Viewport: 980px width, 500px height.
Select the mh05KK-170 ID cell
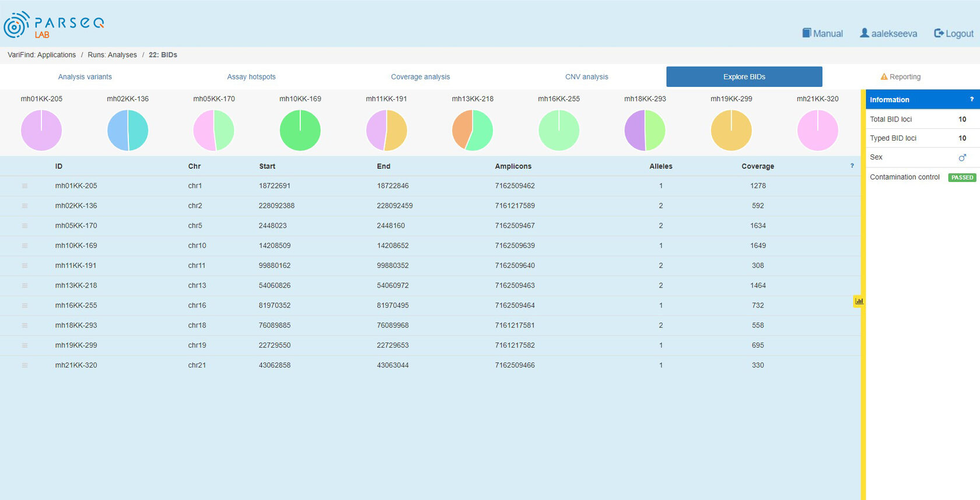click(76, 225)
